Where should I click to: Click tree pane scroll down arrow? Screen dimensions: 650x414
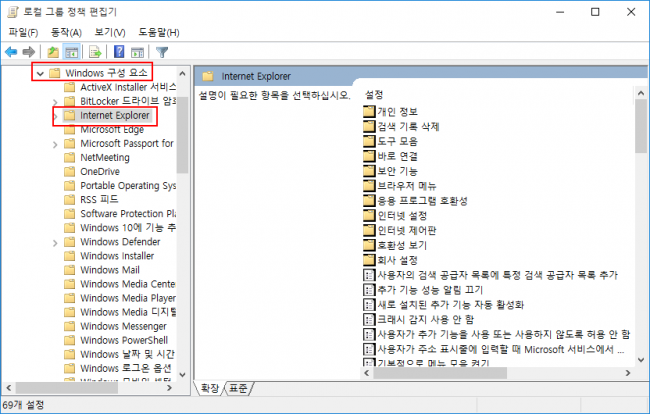[x=182, y=375]
